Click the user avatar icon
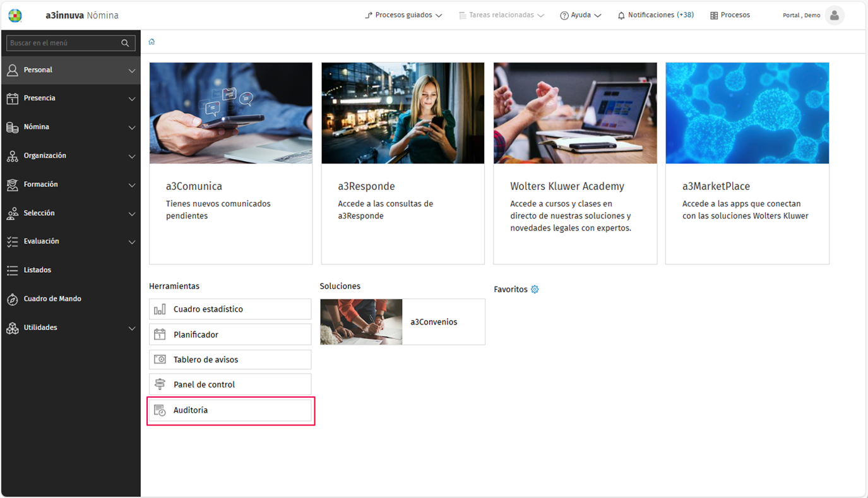The image size is (868, 498). point(835,15)
